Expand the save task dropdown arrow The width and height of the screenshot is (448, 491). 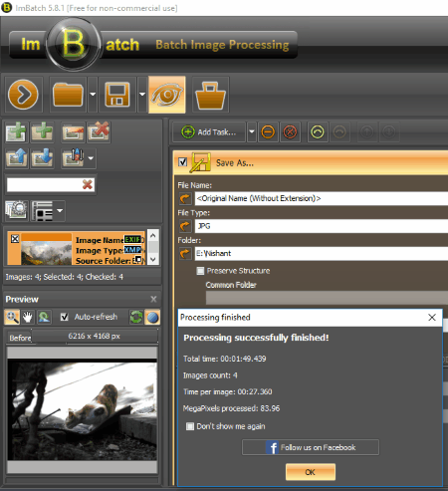(x=142, y=95)
